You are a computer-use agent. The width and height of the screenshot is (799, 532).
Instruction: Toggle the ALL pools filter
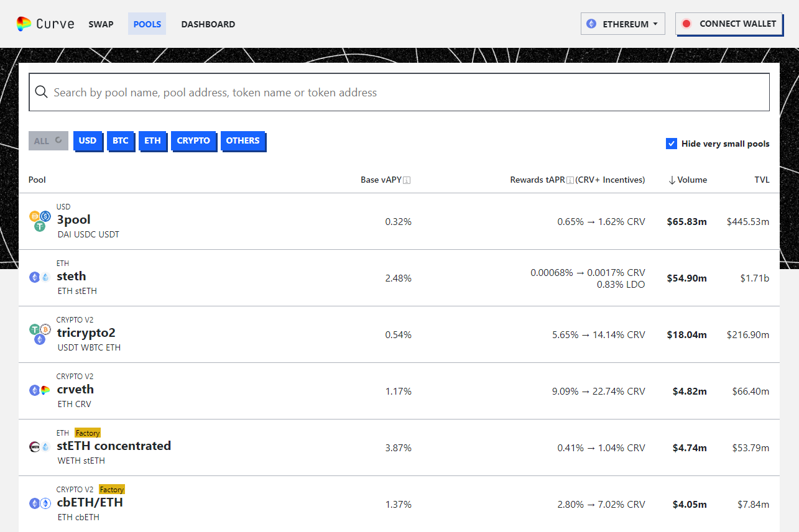click(48, 140)
